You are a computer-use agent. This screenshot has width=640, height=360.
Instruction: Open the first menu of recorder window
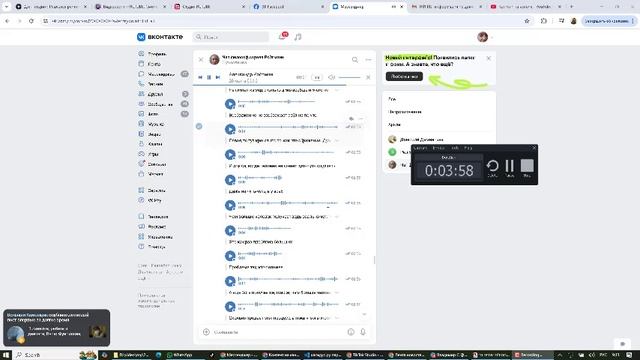pyautogui.click(x=420, y=148)
